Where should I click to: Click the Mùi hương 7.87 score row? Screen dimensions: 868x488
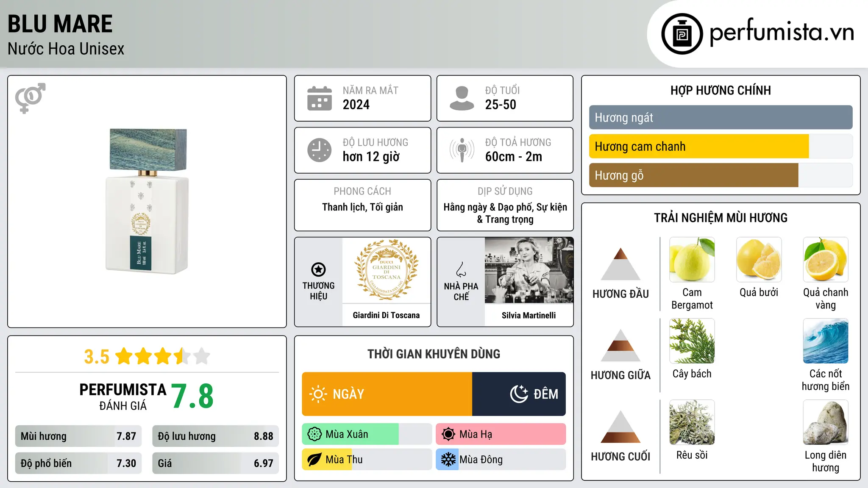coord(78,436)
